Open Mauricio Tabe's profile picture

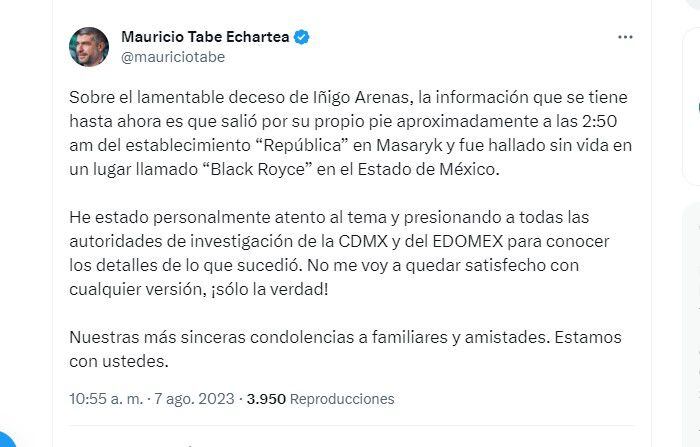[x=89, y=46]
